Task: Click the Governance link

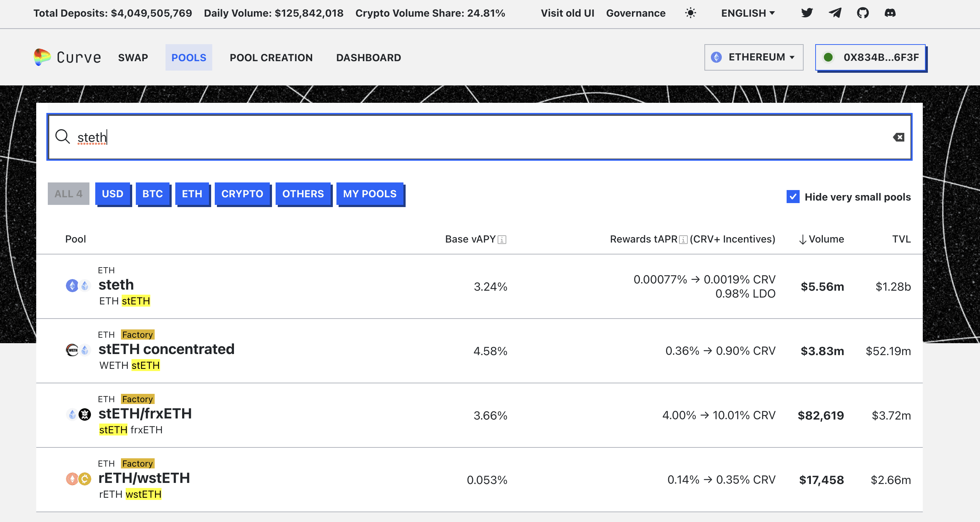Action: click(x=636, y=13)
